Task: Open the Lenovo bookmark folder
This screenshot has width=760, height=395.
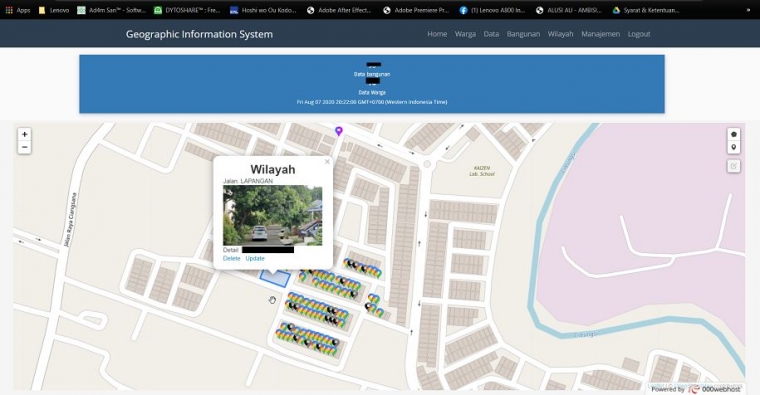Action: tap(54, 10)
